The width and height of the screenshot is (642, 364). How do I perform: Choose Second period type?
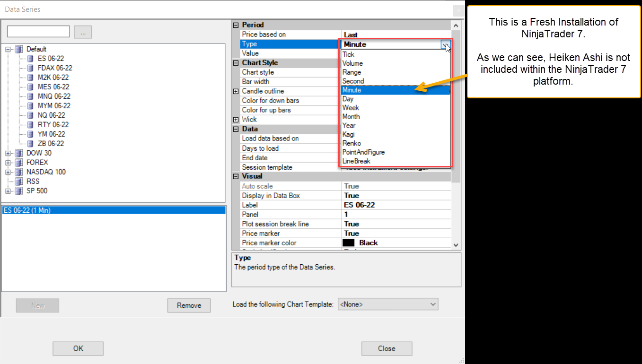396,81
